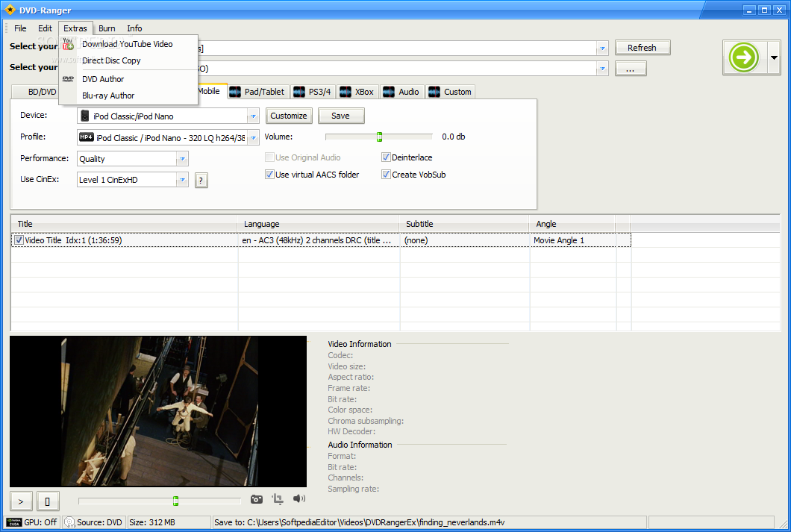Viewport: 791px width, 532px height.
Task: Click the Pad/Tablet tab icon
Action: (x=235, y=92)
